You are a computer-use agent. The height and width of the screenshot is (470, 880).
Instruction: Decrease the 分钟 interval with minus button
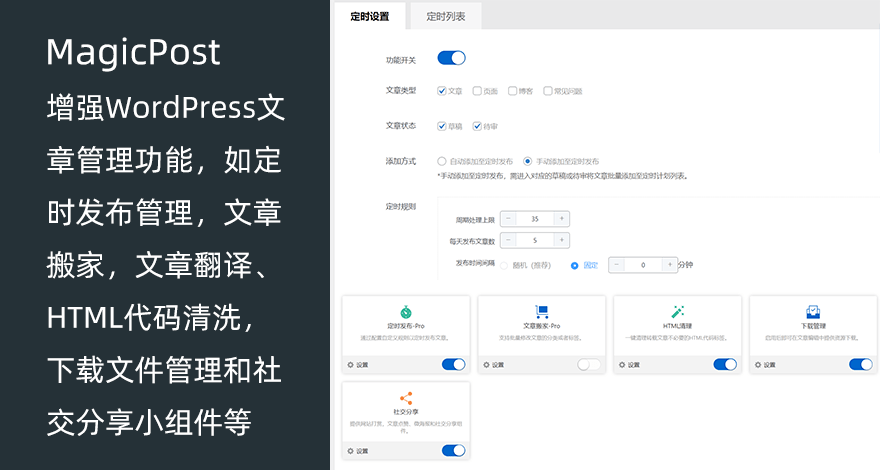[616, 264]
